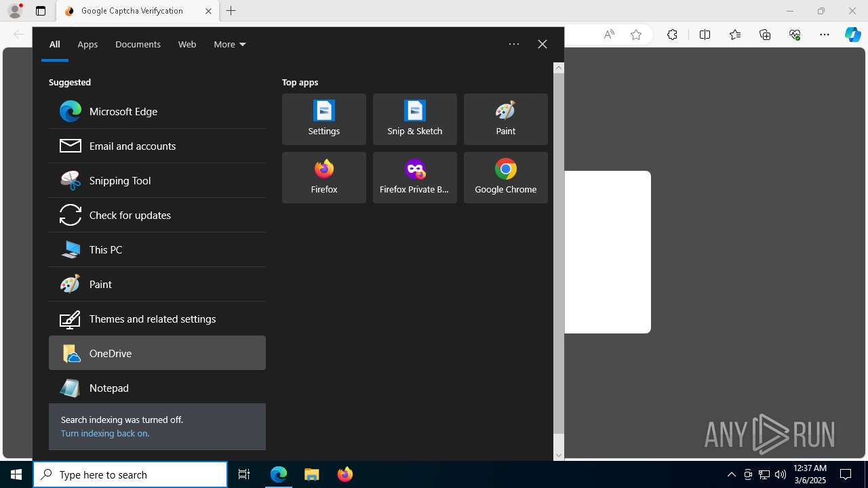Open Task View on taskbar
Viewport: 868px width, 488px height.
coord(244,474)
